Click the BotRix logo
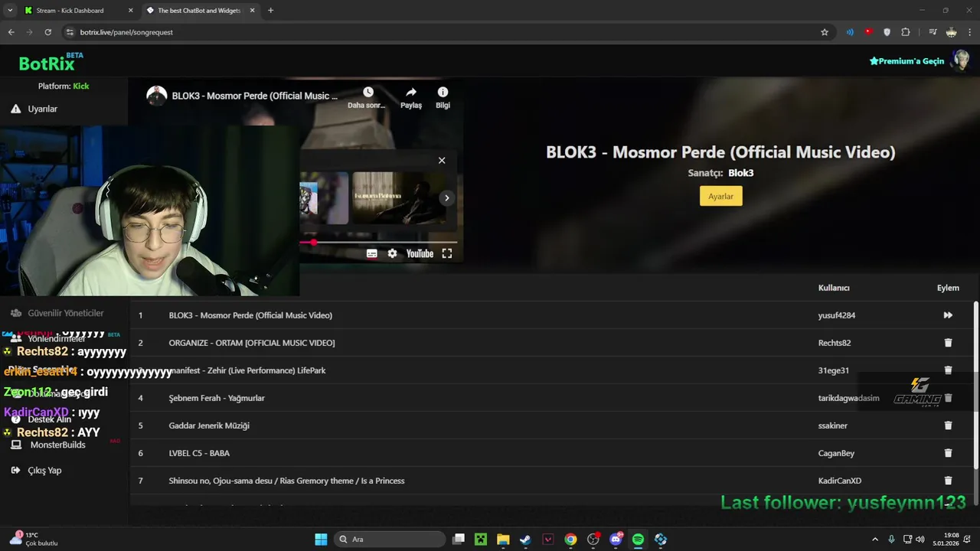Image resolution: width=980 pixels, height=551 pixels. 51,63
